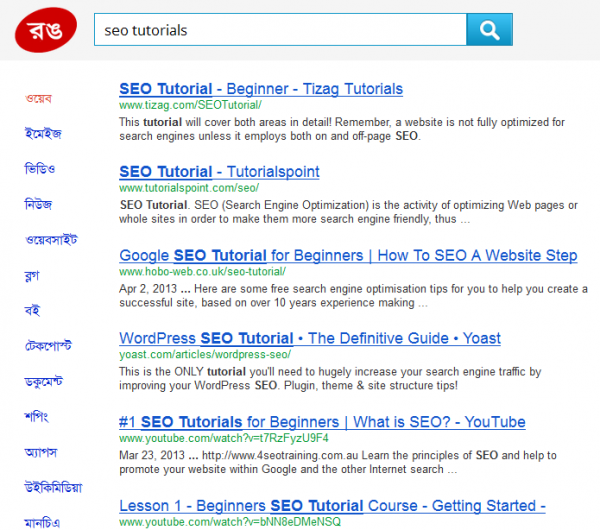Click the snippet starting 'Mar 23, 2013'
The width and height of the screenshot is (600, 530).
338,462
